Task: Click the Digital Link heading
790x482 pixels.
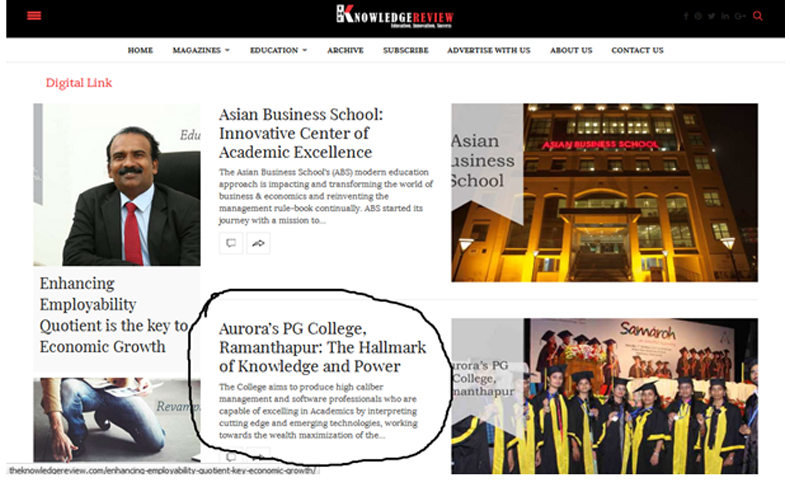Action: point(79,83)
